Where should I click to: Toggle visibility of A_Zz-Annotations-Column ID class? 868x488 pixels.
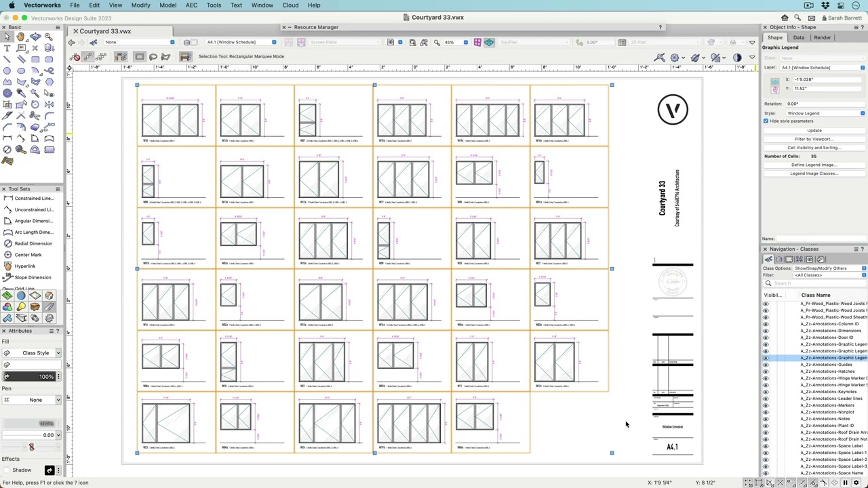point(766,324)
